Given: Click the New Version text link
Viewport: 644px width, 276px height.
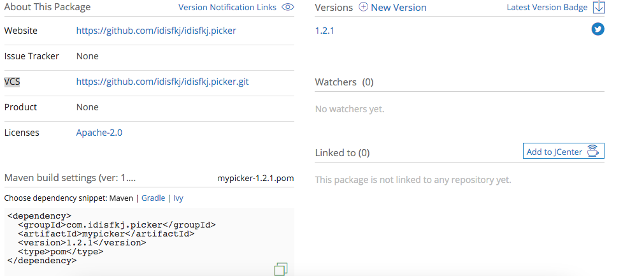Looking at the screenshot, I should coord(399,8).
